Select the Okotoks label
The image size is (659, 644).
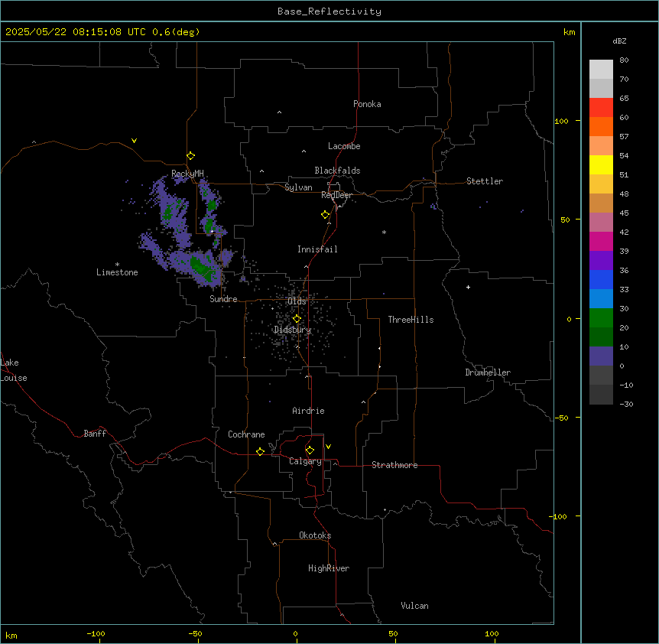click(315, 535)
